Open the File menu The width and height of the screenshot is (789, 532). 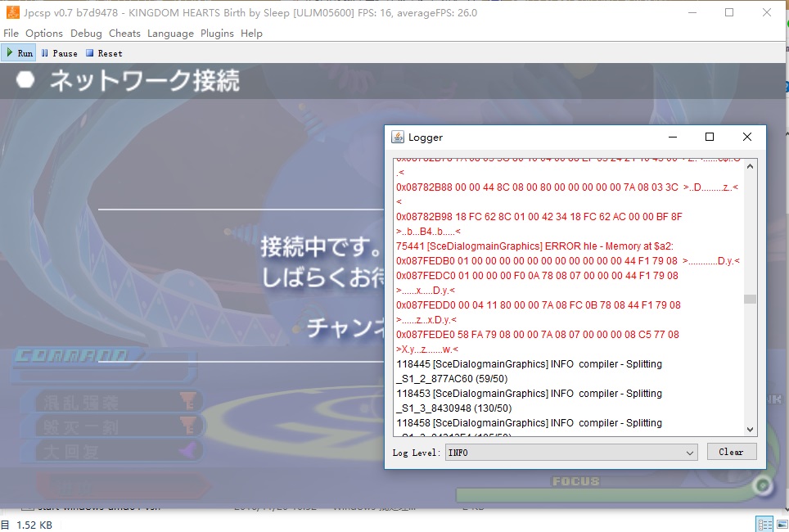click(x=11, y=34)
